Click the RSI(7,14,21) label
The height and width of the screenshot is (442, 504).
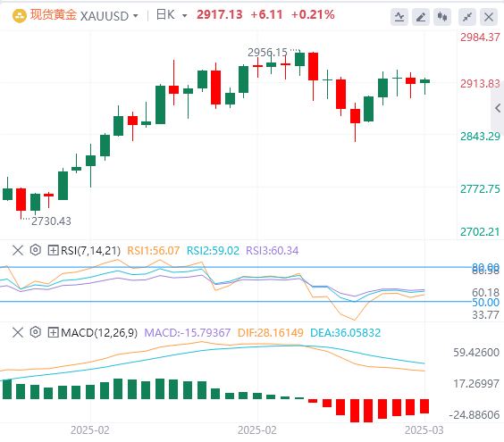pos(90,250)
